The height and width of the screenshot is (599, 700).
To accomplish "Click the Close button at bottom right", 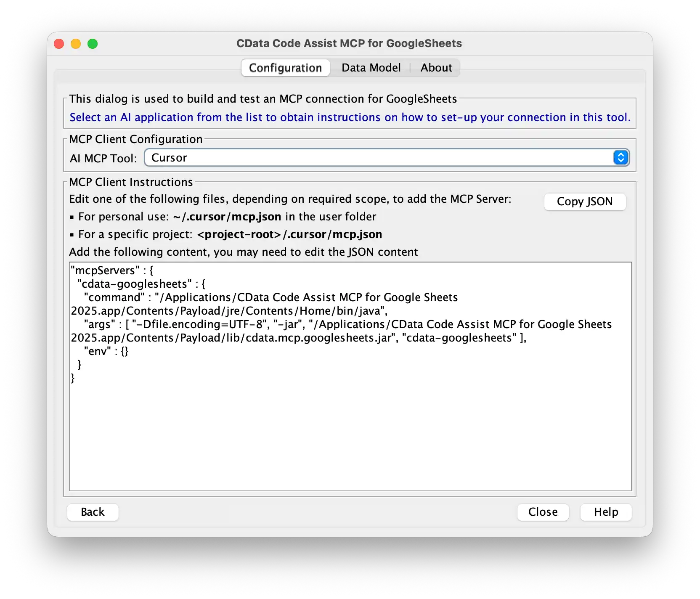I will [543, 512].
